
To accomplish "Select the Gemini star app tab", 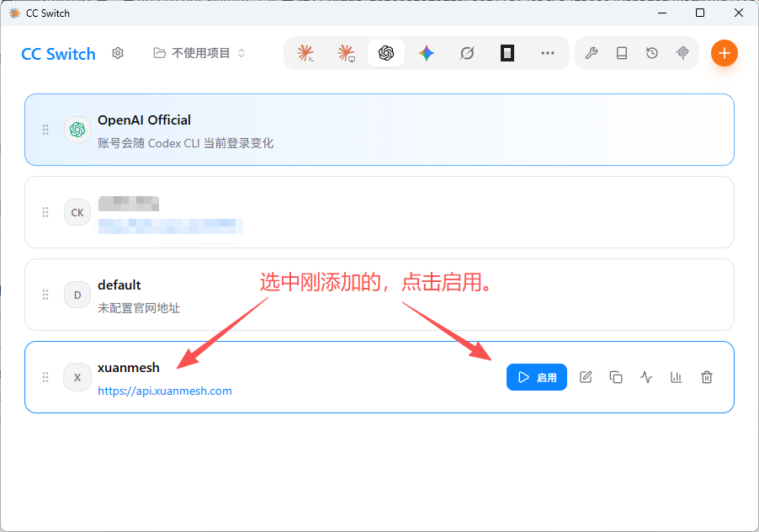I will (x=427, y=53).
